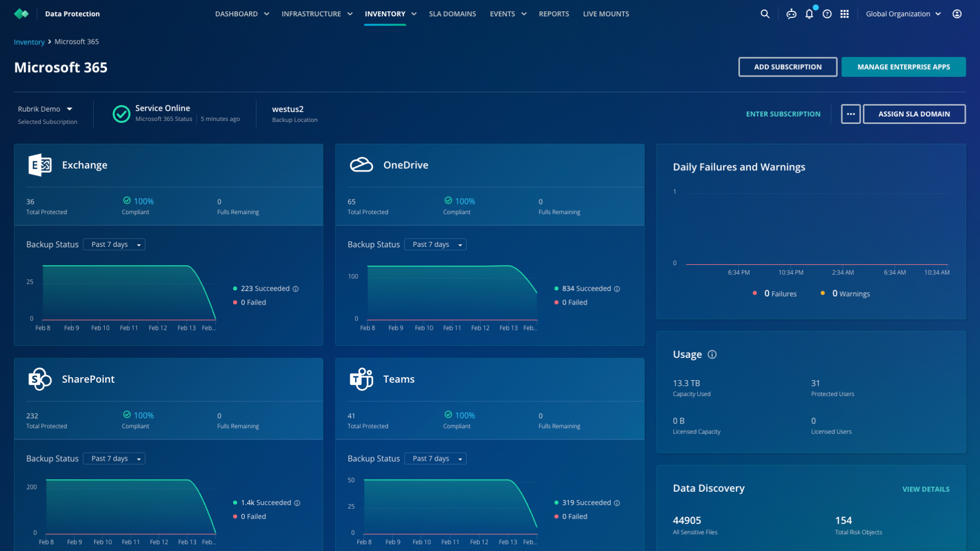Expand the Events menu

508,14
